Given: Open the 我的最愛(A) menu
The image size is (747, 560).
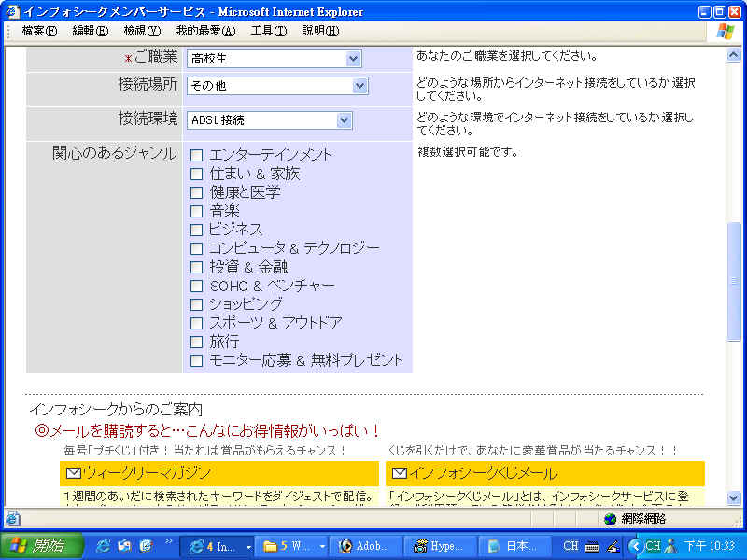Looking at the screenshot, I should 205,31.
